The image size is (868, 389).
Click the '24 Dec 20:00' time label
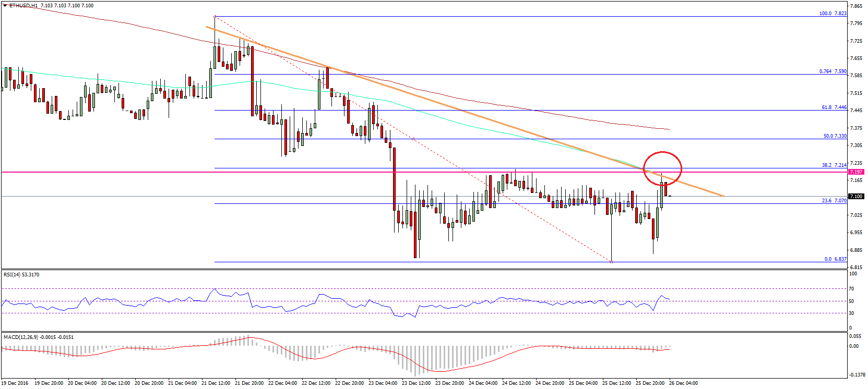pyautogui.click(x=550, y=383)
